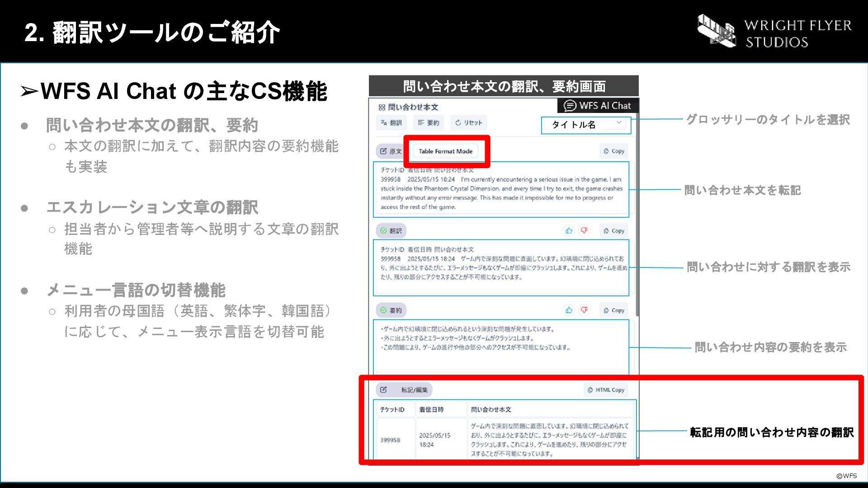Click annotation 転記用の問い合わせ内容の翻訳

click(x=772, y=432)
